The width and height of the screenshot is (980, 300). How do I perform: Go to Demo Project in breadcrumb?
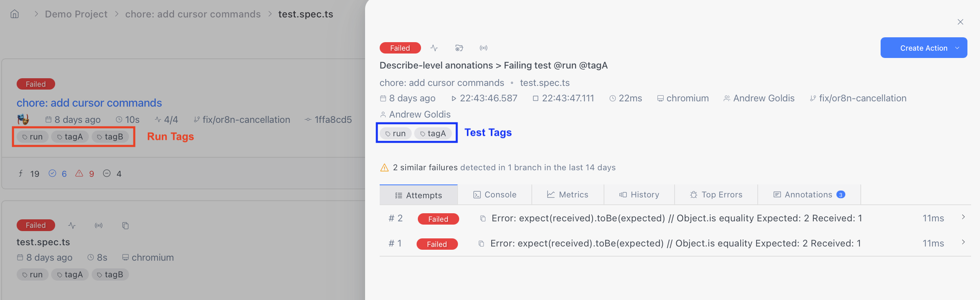coord(76,14)
